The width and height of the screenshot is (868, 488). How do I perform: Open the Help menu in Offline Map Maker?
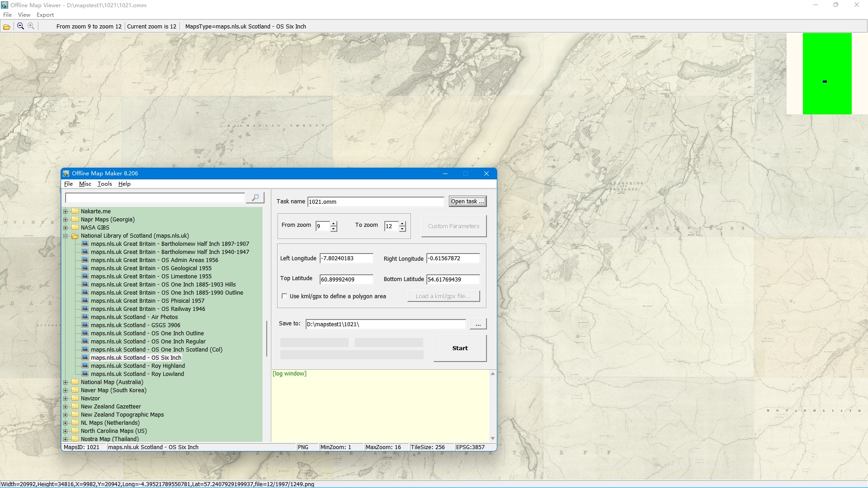point(124,184)
